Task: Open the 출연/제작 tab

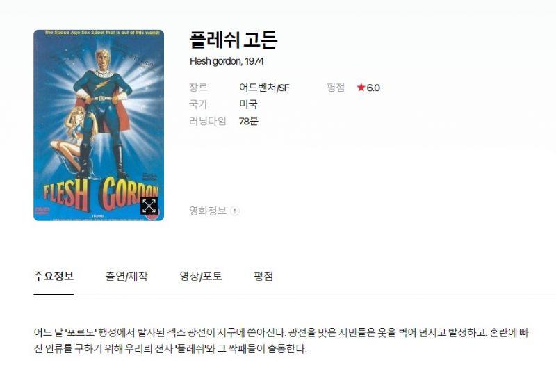Action: click(x=126, y=277)
